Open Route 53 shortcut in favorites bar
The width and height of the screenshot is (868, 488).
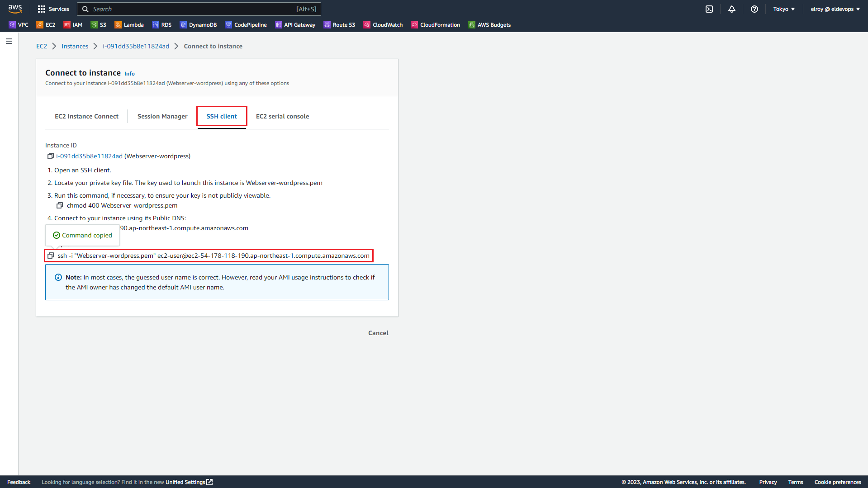tap(339, 25)
